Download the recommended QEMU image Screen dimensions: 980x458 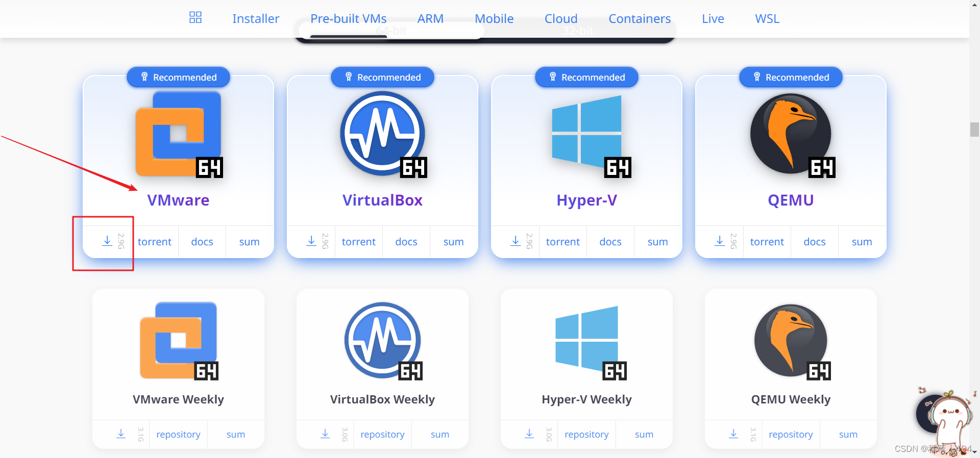click(x=720, y=241)
